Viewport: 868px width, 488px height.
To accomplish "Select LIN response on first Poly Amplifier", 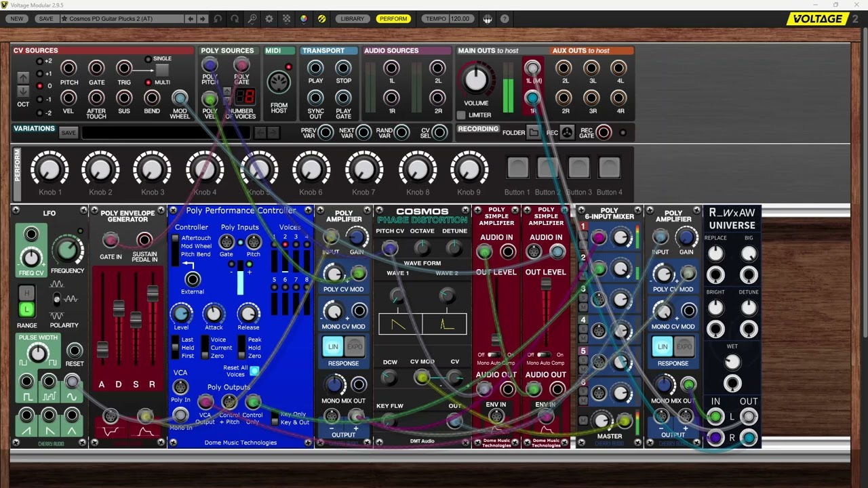I will pos(333,347).
